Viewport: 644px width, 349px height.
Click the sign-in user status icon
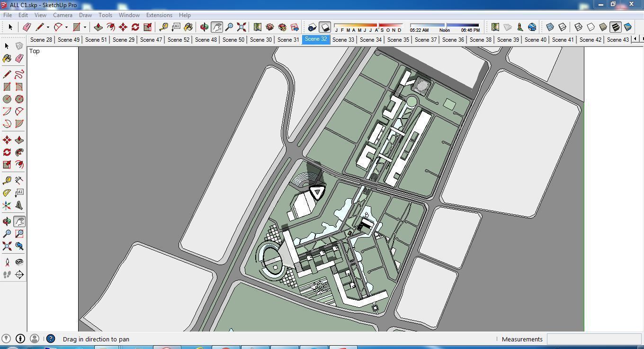pos(35,339)
